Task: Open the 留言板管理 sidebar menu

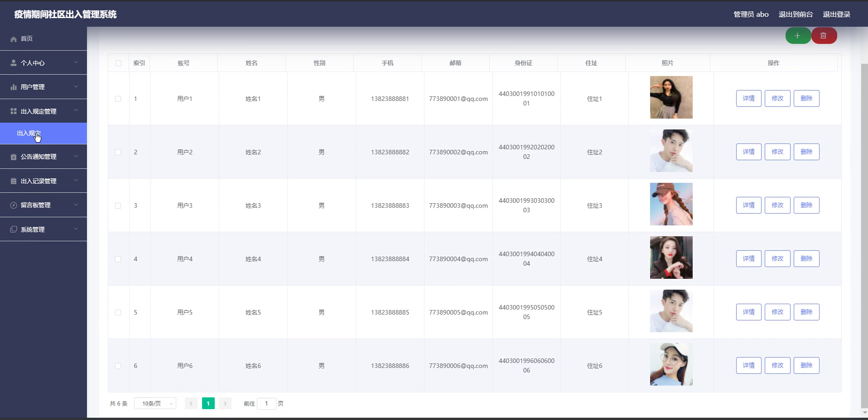Action: 43,205
